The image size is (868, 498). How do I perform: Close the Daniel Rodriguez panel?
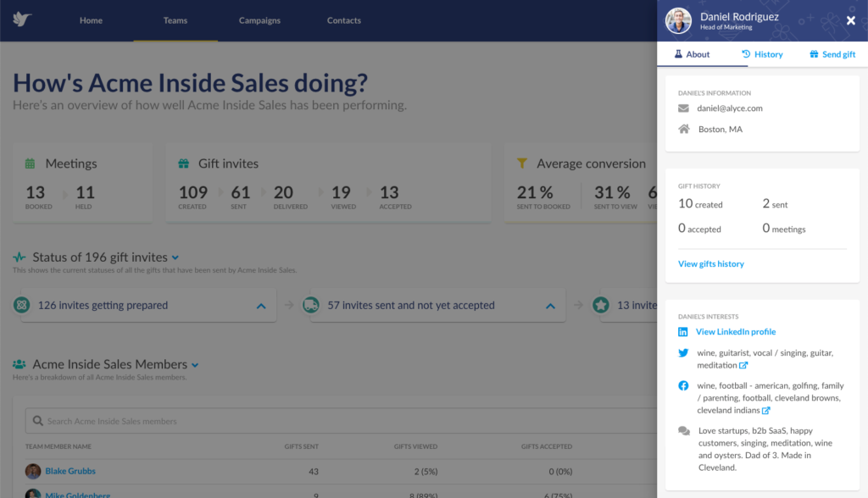[x=851, y=20]
